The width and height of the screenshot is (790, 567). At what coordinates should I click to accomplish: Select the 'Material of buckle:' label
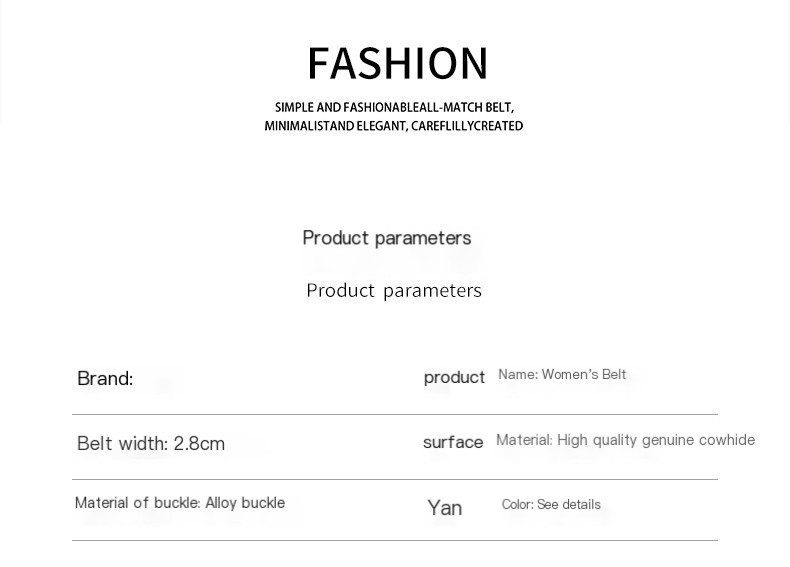(138, 503)
